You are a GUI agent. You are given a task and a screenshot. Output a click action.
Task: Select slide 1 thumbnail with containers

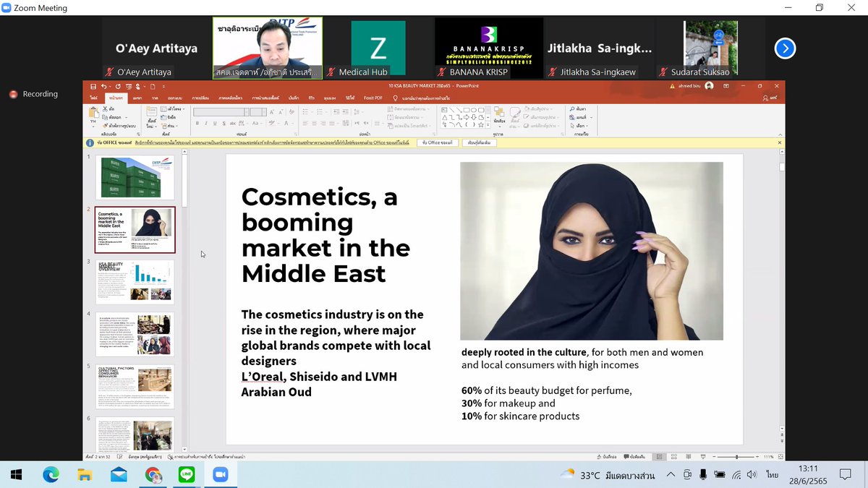tap(135, 178)
